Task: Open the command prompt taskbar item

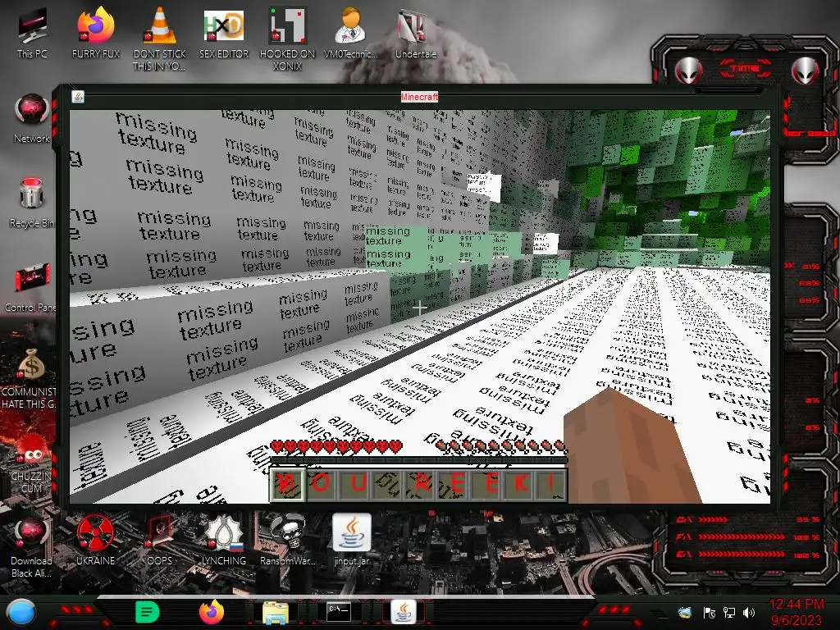Action: (x=339, y=612)
